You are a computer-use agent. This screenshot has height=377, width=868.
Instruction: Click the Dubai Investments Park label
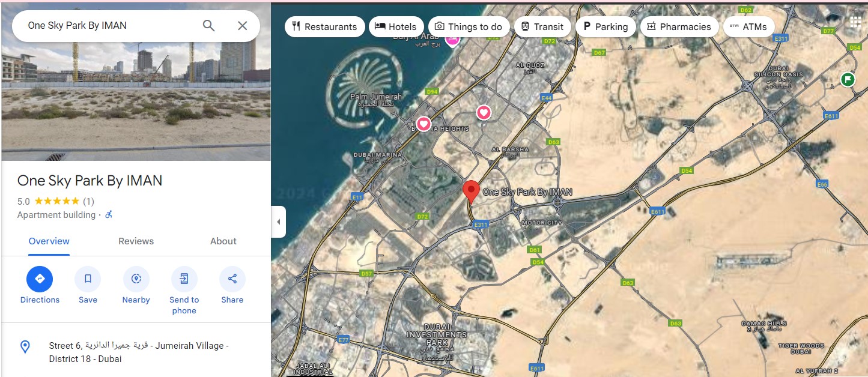tap(437, 342)
